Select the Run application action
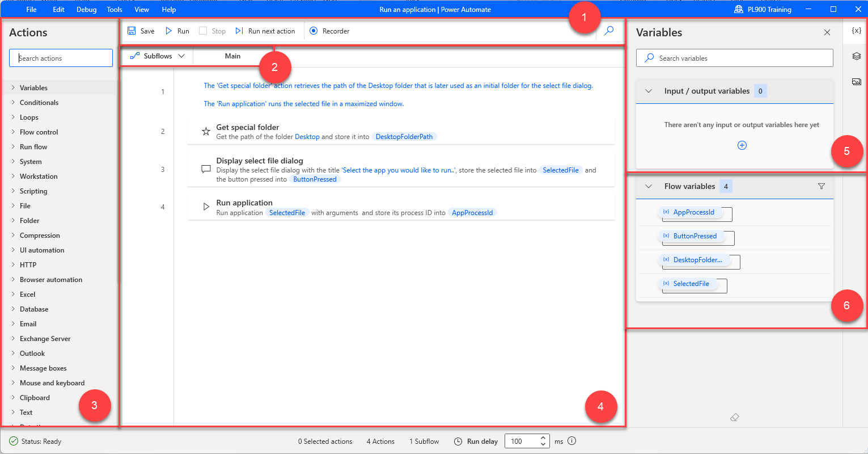The image size is (868, 454). click(401, 207)
